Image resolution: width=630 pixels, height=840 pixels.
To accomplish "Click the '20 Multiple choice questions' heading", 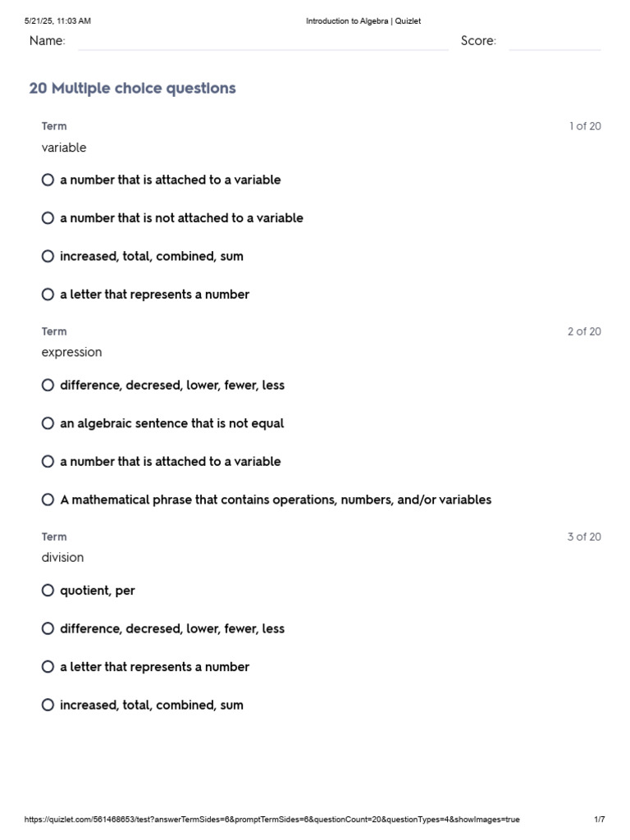I will (x=132, y=88).
